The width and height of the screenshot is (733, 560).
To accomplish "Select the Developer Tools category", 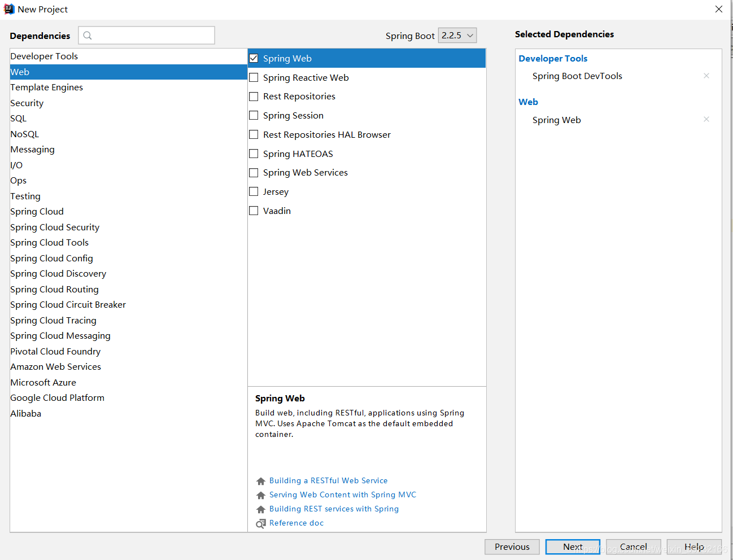I will coord(129,56).
